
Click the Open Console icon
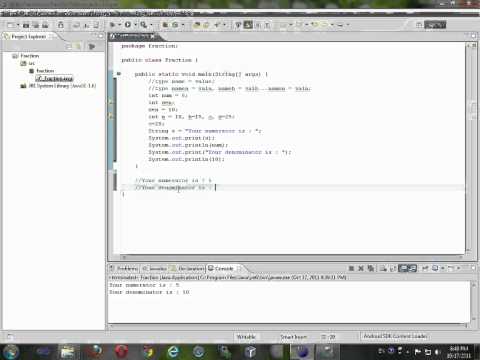click(x=451, y=268)
